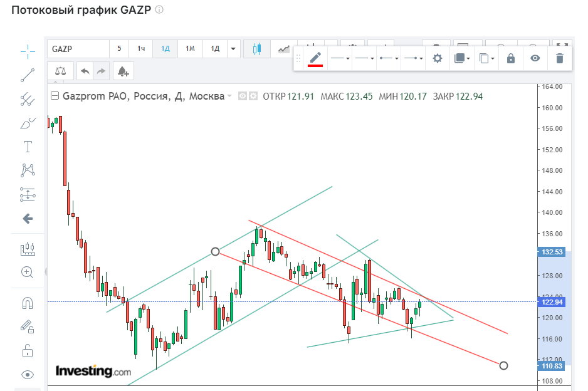The image size is (588, 391).
Task: Open series format gear in legend
Action: pos(253,96)
